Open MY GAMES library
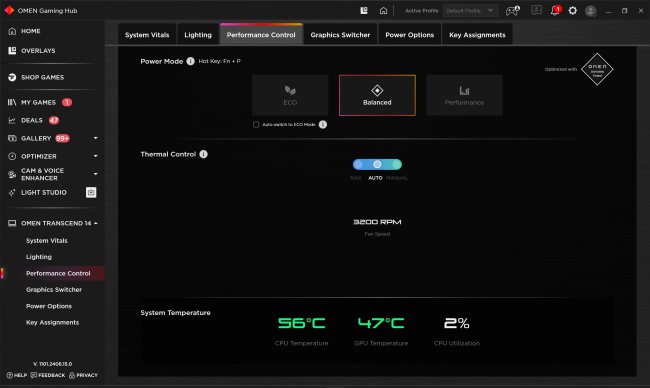Image resolution: width=650 pixels, height=388 pixels. [x=38, y=102]
